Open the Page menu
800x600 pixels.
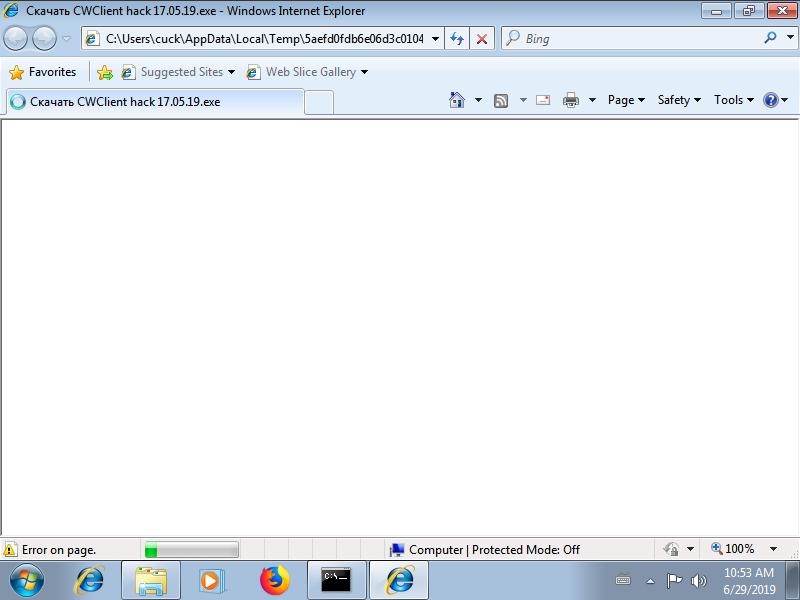point(626,100)
